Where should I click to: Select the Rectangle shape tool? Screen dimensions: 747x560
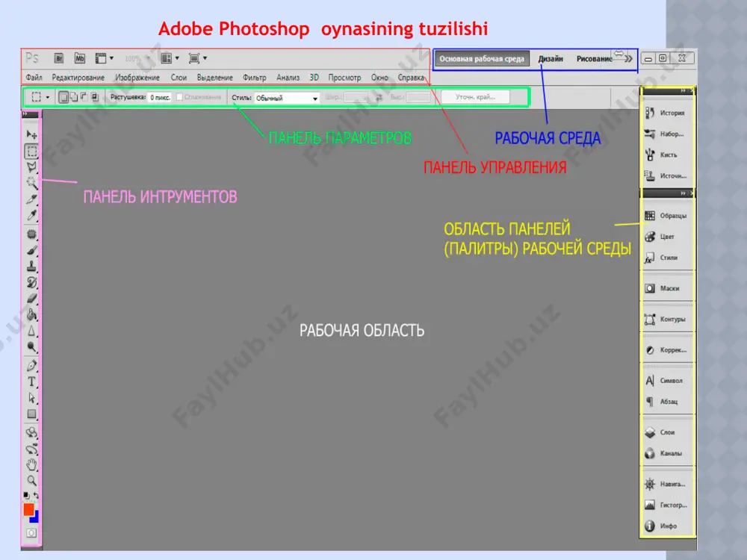[x=31, y=414]
